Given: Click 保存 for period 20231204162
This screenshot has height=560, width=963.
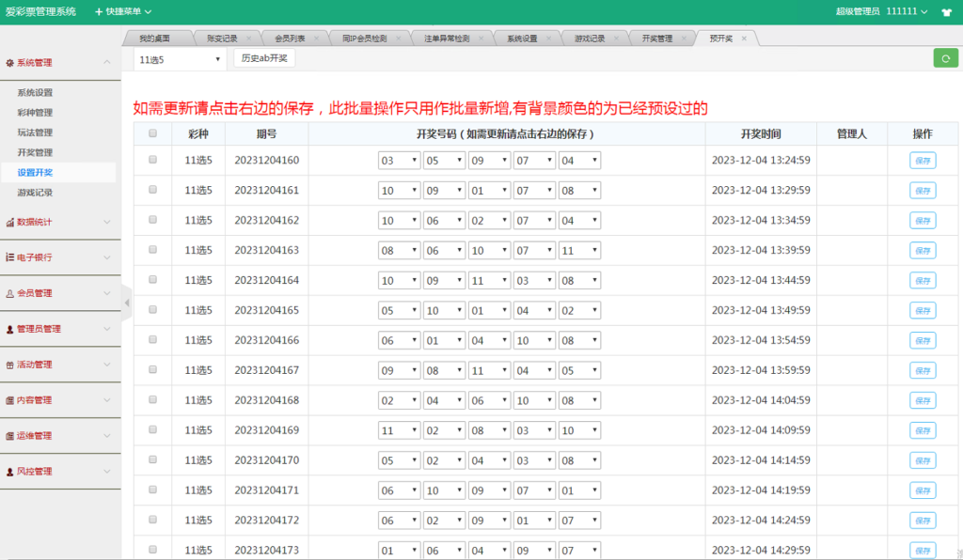Looking at the screenshot, I should tap(923, 220).
